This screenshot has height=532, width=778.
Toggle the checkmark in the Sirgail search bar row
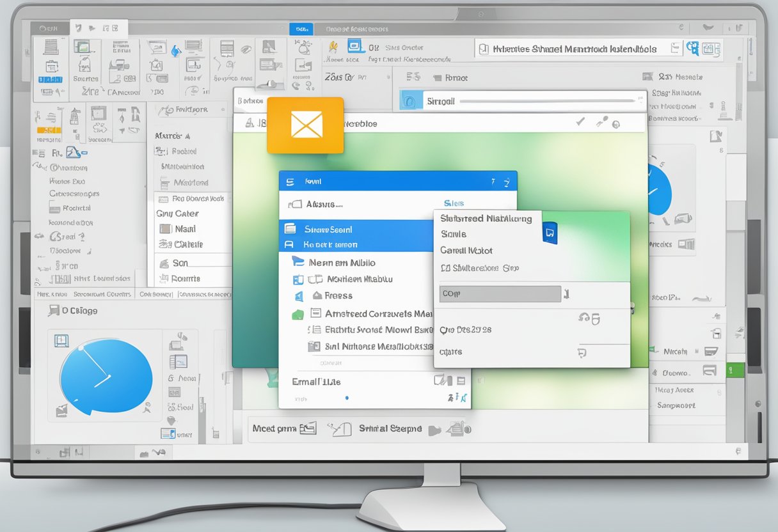tap(580, 122)
